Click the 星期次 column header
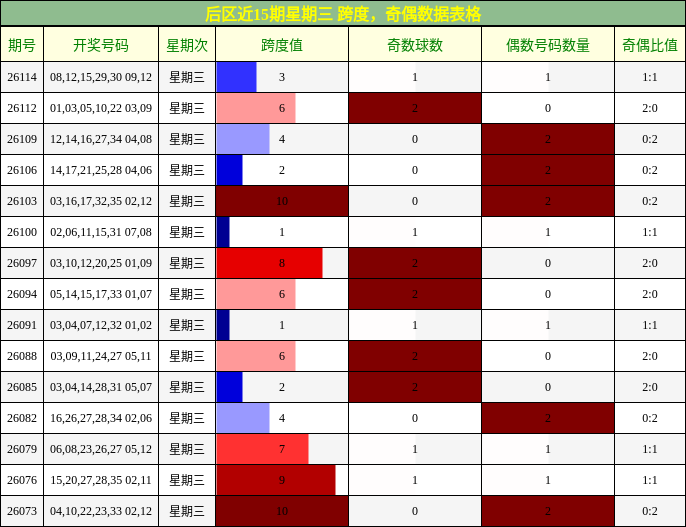686x527 pixels. tap(187, 45)
